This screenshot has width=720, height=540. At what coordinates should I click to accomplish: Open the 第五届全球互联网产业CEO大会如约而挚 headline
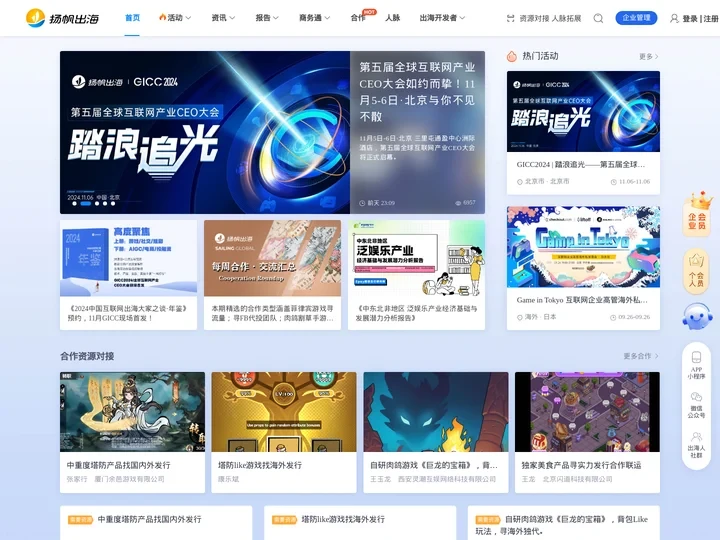pyautogui.click(x=417, y=92)
